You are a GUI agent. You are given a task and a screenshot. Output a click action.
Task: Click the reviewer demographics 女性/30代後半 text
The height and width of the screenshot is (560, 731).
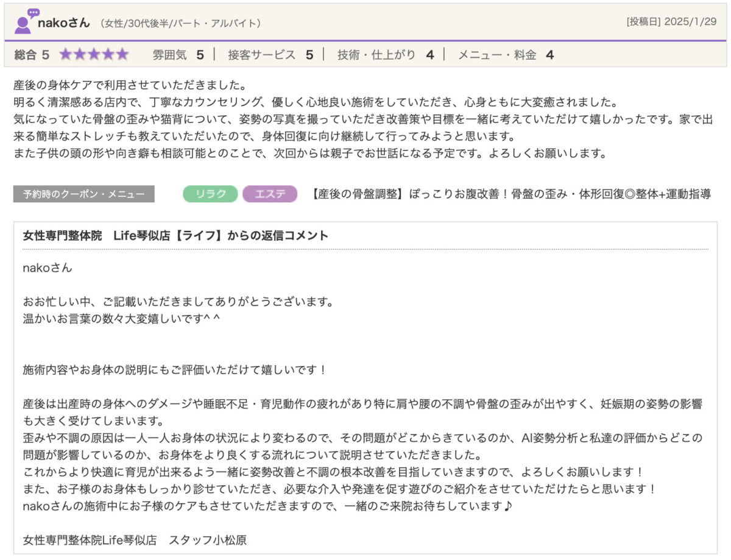(x=181, y=23)
